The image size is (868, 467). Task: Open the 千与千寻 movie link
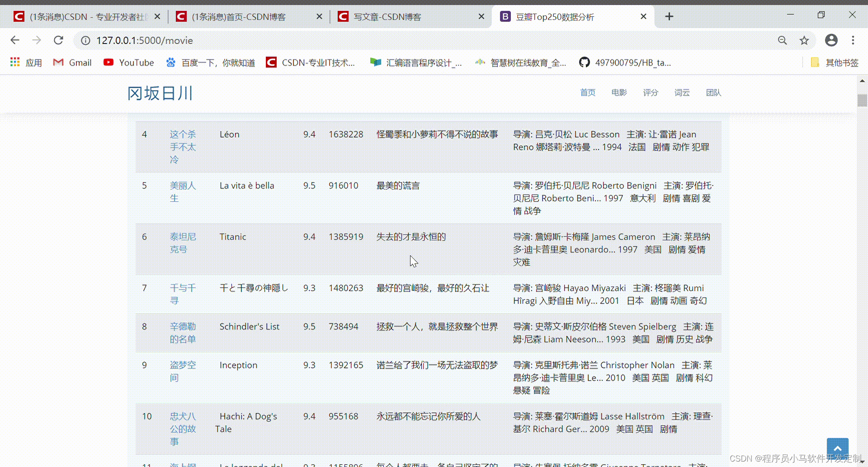183,294
